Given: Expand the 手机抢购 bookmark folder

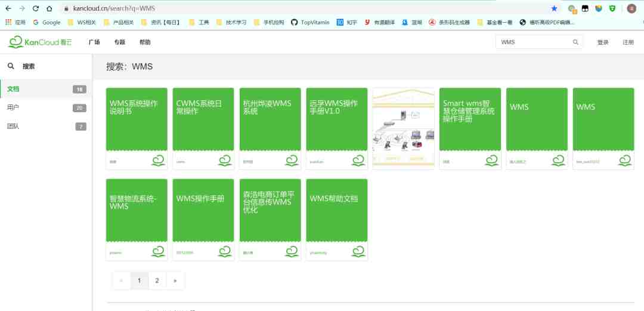Looking at the screenshot, I should point(268,22).
